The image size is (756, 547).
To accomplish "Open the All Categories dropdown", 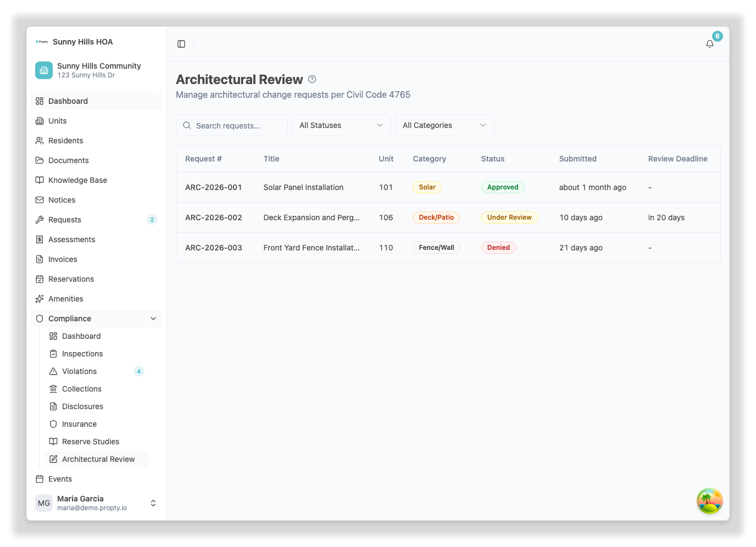I will pos(444,125).
